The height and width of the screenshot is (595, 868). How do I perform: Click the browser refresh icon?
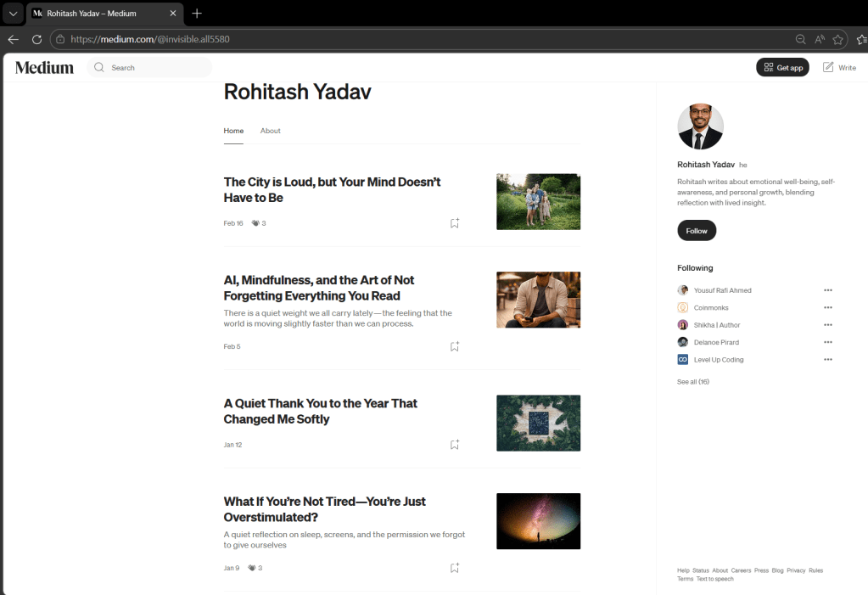[36, 39]
